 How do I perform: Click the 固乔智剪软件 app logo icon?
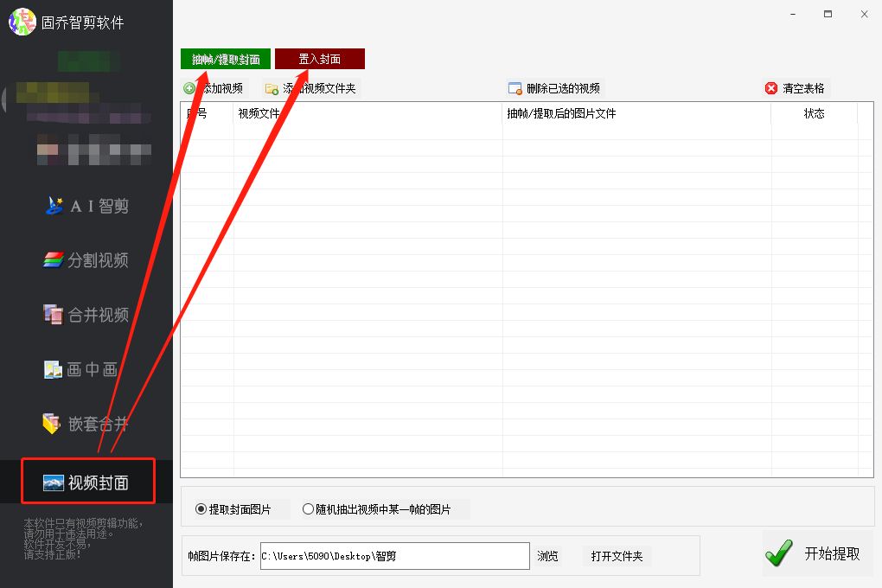tap(22, 22)
